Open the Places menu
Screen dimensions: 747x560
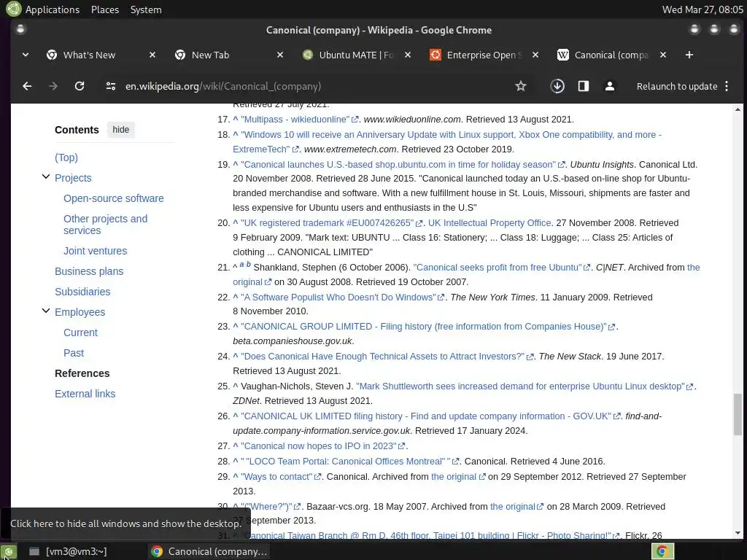tap(105, 9)
